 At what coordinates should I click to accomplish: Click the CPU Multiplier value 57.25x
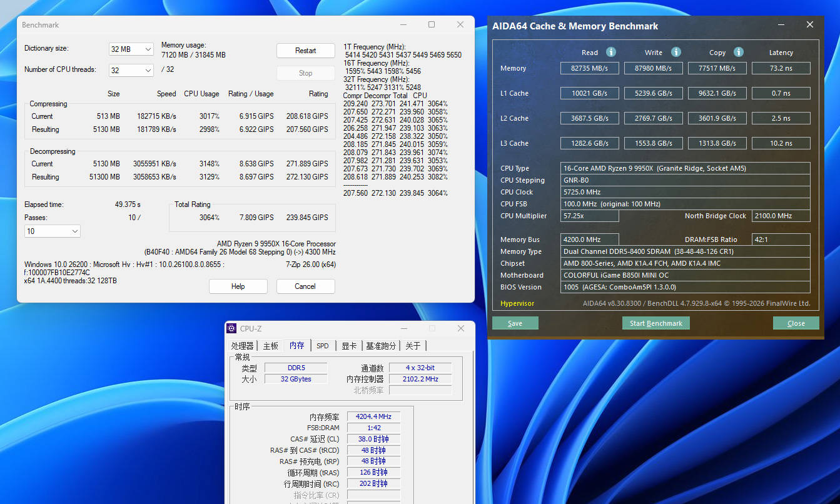tap(590, 216)
